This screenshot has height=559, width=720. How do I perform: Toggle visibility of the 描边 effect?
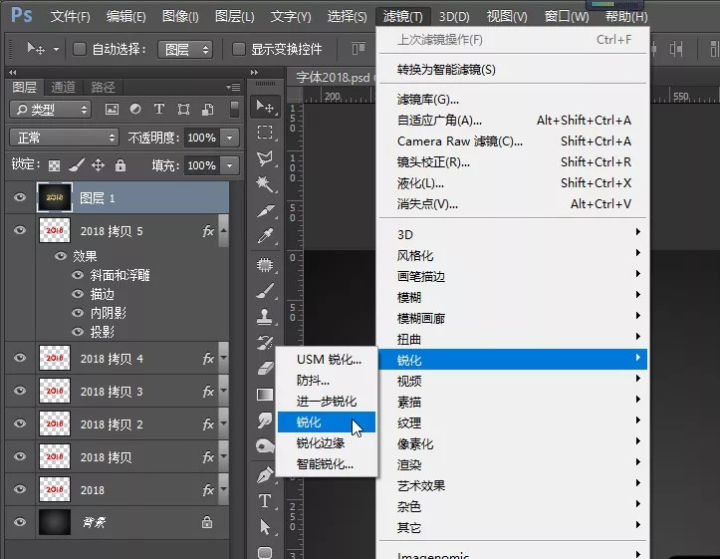point(78,294)
